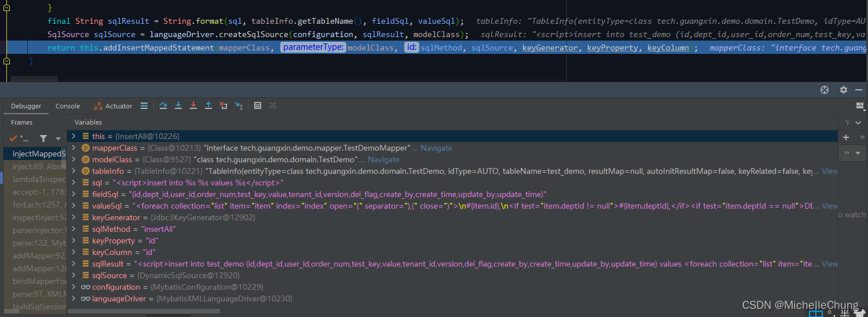Screen dimensions: 868x317
Task: Select the 'forEach:1257' stack frame
Action: 35,205
